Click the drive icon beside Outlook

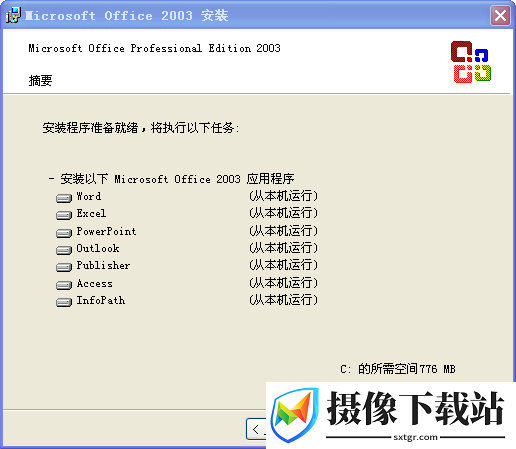click(64, 250)
